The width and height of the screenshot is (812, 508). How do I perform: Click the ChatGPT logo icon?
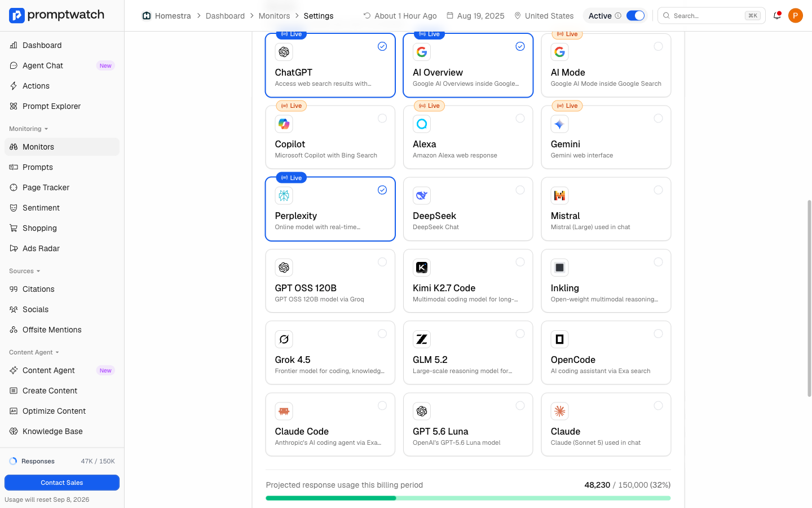[284, 52]
